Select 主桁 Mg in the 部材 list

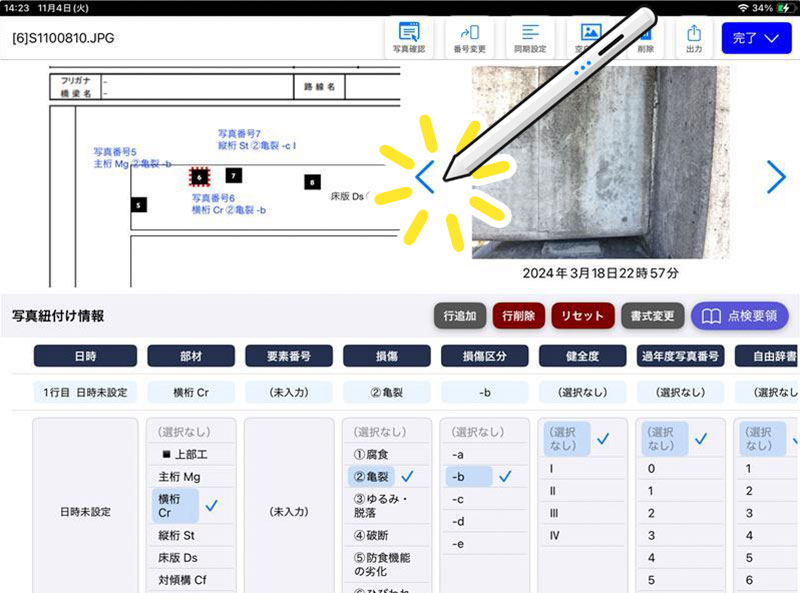pos(181,477)
